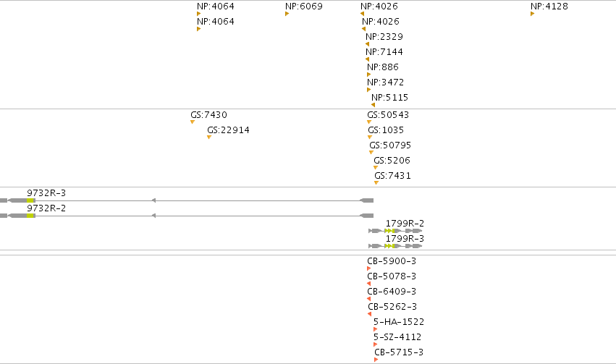Select the 5-SZ-4112 label
This screenshot has width=616, height=364.
point(397,337)
